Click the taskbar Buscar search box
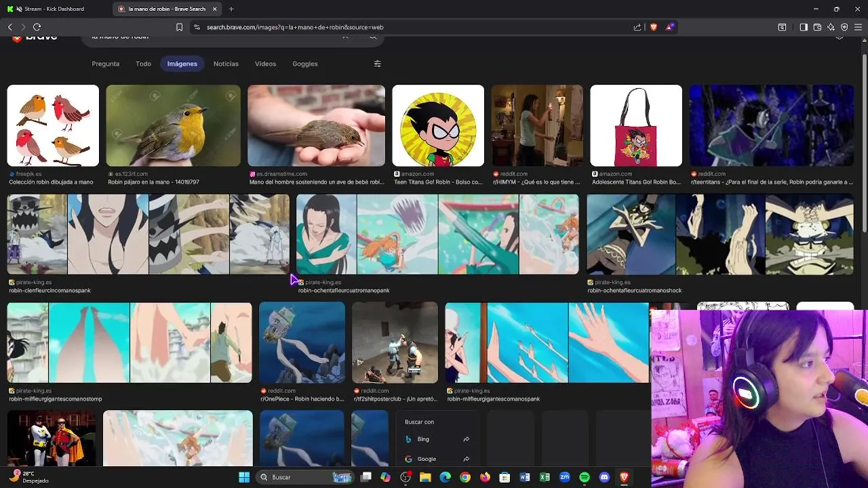The width and height of the screenshot is (868, 488). pyautogui.click(x=305, y=477)
